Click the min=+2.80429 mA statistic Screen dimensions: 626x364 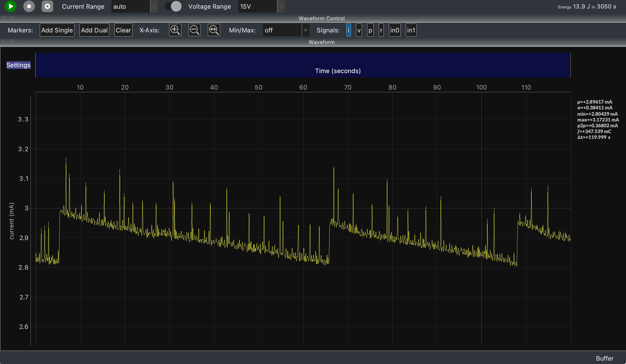597,114
